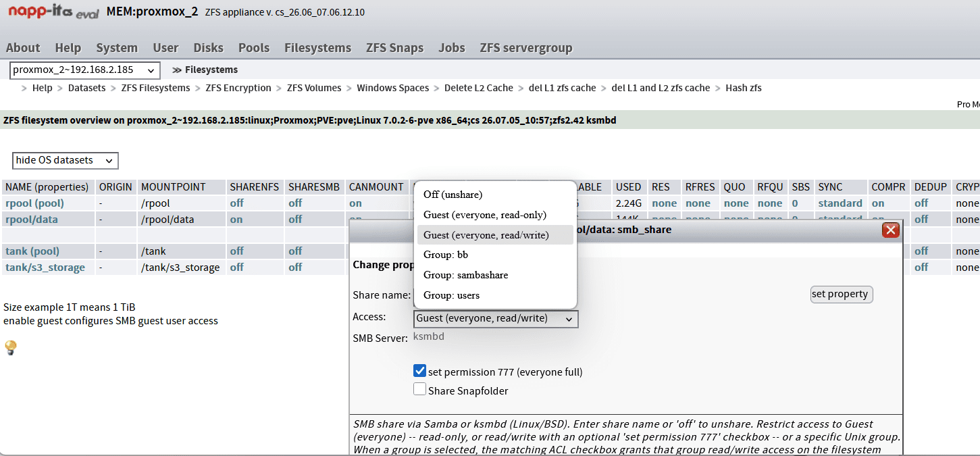The height and width of the screenshot is (456, 980).
Task: Open tank (pool) properties
Action: pyautogui.click(x=32, y=251)
